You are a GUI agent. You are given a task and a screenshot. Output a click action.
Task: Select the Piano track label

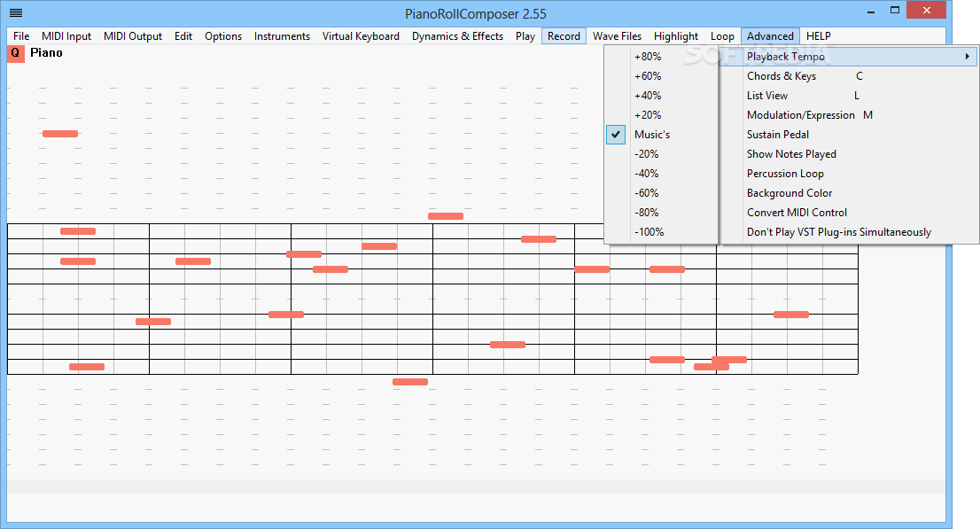[46, 53]
